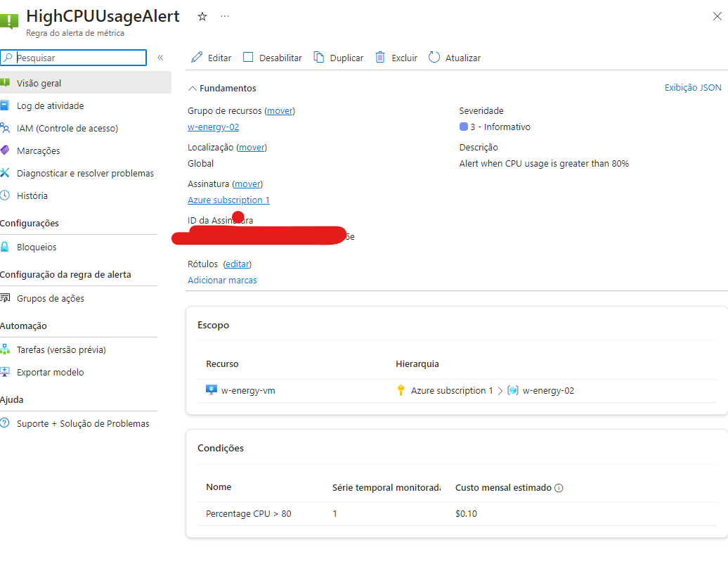
Task: Click the Adicionar marcas link
Action: (x=222, y=281)
